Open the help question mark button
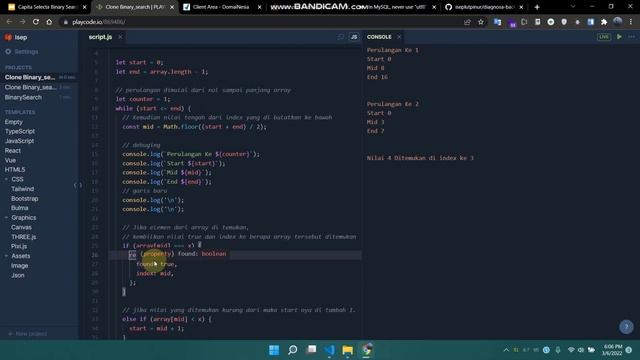The image size is (640, 360). coord(626,327)
